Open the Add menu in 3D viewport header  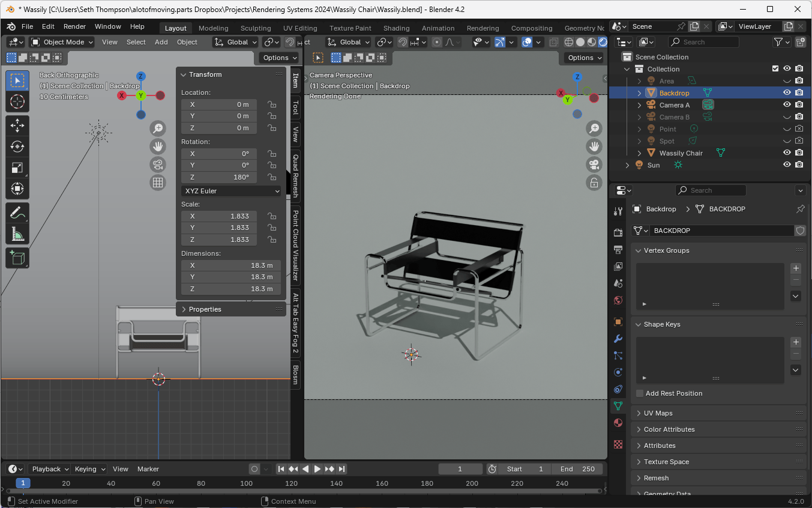click(161, 42)
